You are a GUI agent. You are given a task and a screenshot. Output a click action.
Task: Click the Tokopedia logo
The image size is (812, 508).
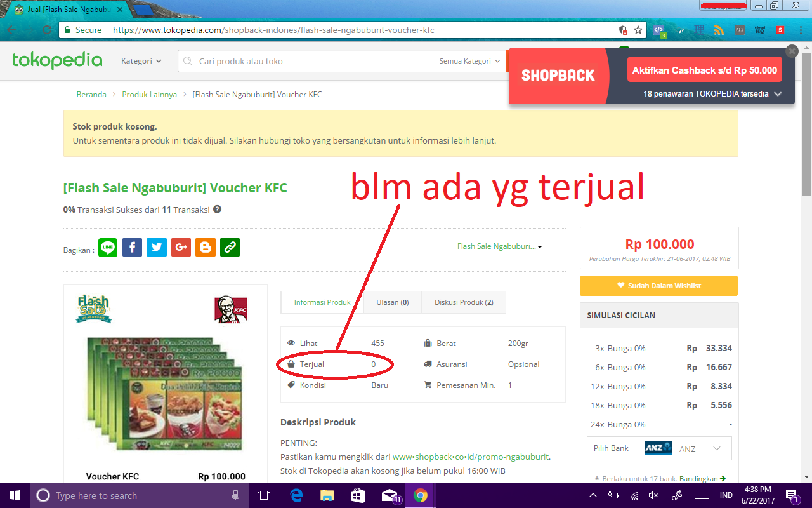tap(57, 61)
